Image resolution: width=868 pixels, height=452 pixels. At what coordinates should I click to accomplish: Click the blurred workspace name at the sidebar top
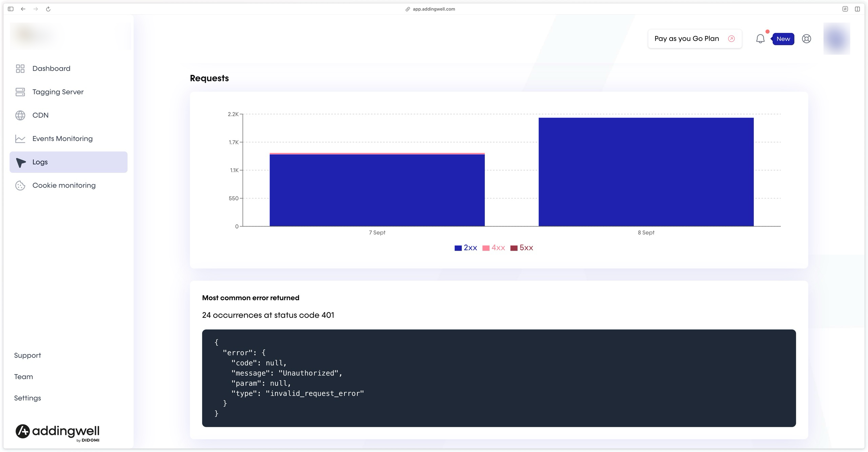(x=70, y=36)
